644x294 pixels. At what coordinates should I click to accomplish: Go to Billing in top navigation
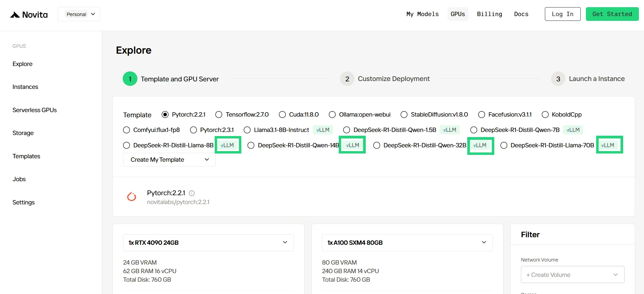(x=489, y=14)
